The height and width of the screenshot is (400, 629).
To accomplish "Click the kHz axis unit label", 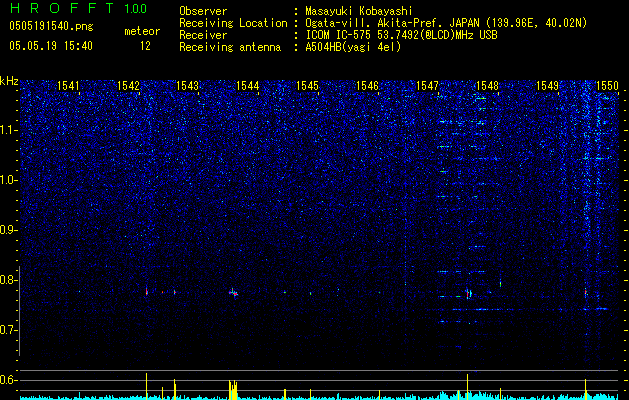I will pyautogui.click(x=9, y=81).
